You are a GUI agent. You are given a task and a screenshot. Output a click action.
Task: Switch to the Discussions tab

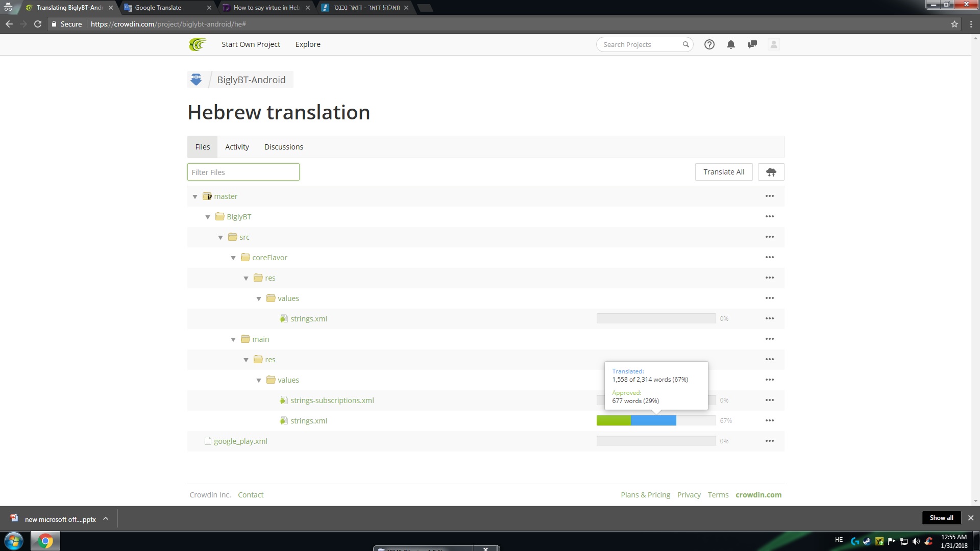[284, 147]
